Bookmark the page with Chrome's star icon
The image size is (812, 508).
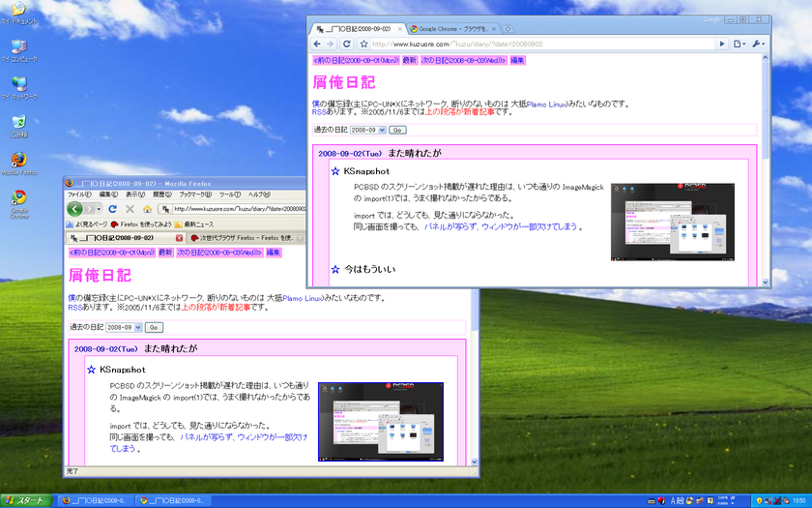tap(363, 45)
